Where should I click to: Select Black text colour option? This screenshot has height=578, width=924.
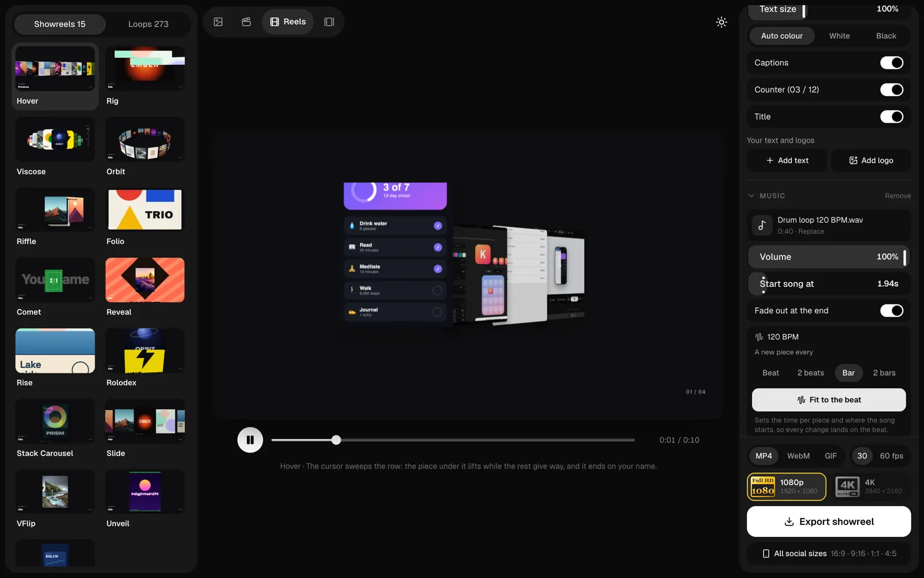pyautogui.click(x=886, y=36)
